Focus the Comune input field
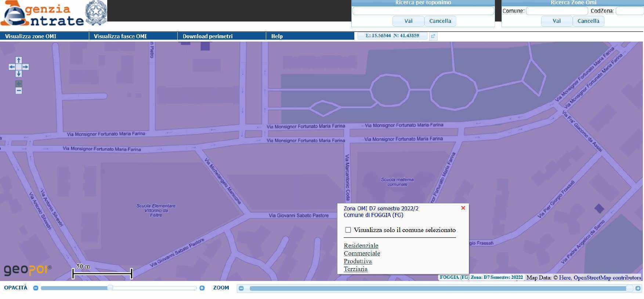The image size is (644, 299). pos(557,11)
